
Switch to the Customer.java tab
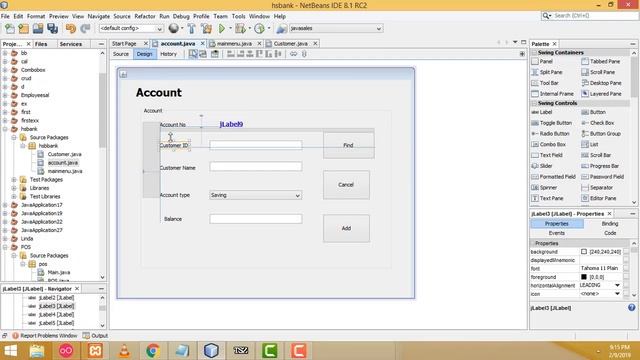click(x=290, y=43)
